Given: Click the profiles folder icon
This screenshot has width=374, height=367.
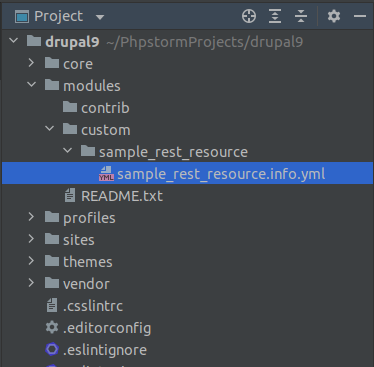Looking at the screenshot, I should [52, 217].
